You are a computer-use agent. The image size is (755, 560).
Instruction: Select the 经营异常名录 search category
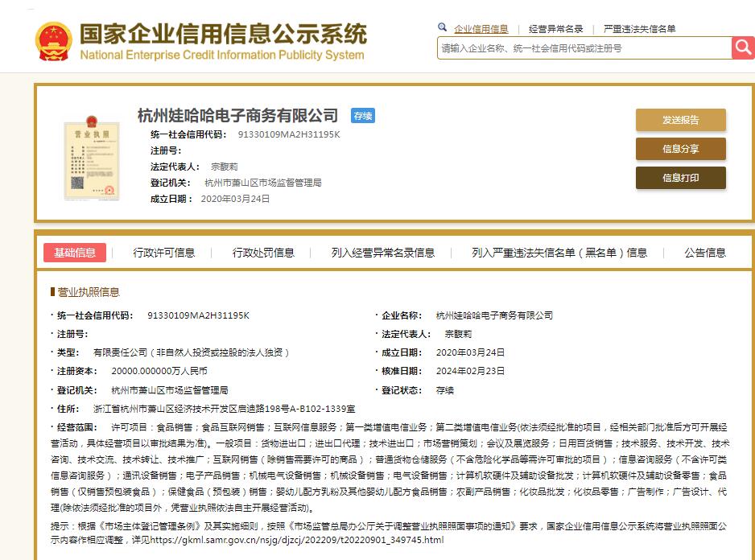(x=555, y=29)
